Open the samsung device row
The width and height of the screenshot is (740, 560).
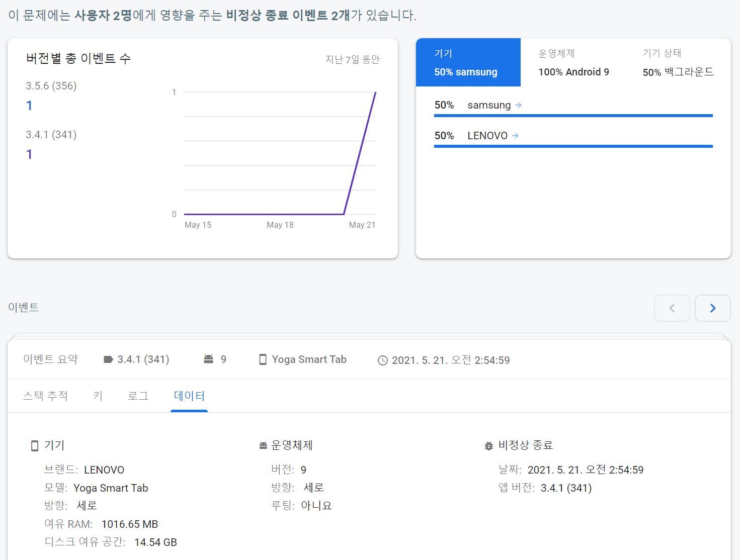489,105
